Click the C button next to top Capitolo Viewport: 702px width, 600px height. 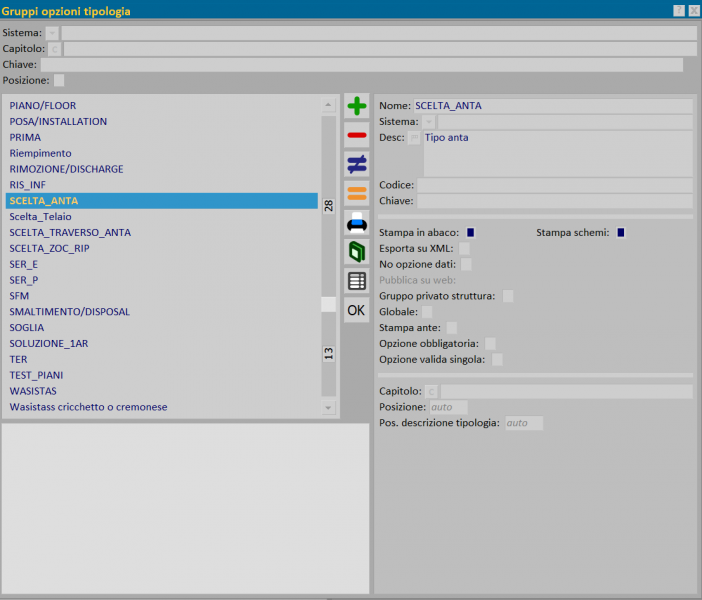click(54, 49)
